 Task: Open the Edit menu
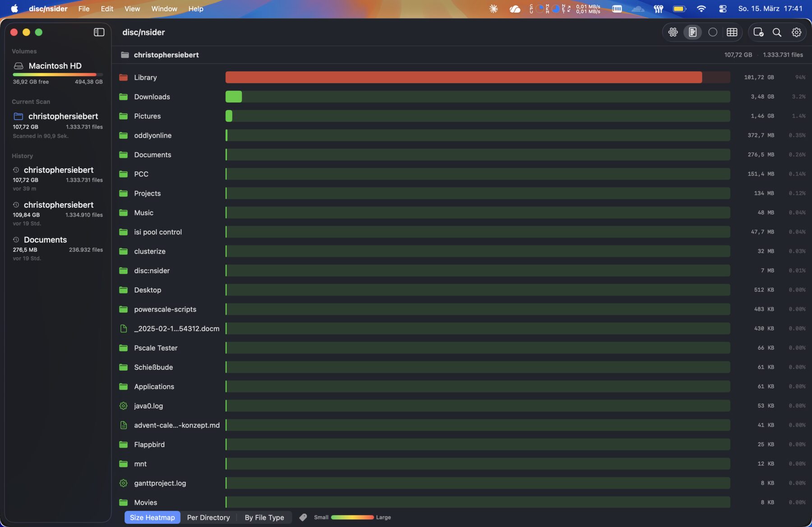click(x=107, y=9)
